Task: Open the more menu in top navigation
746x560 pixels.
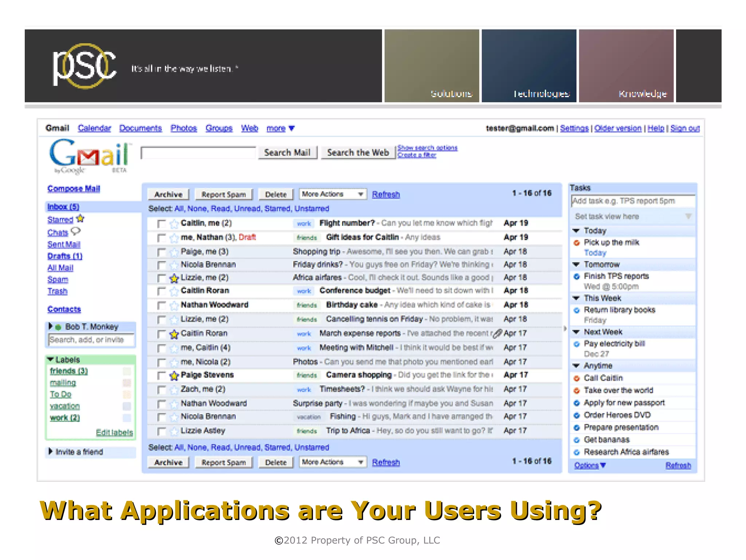Action: tap(280, 128)
